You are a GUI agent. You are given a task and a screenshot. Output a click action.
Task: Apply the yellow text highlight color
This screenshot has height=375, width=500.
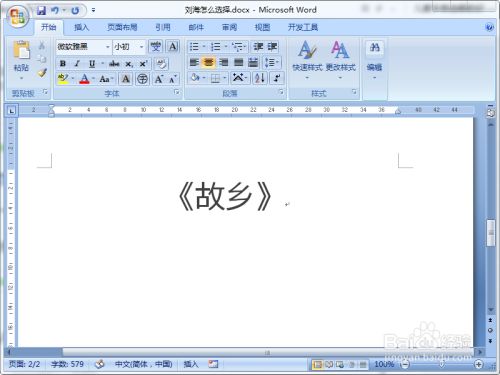point(63,79)
